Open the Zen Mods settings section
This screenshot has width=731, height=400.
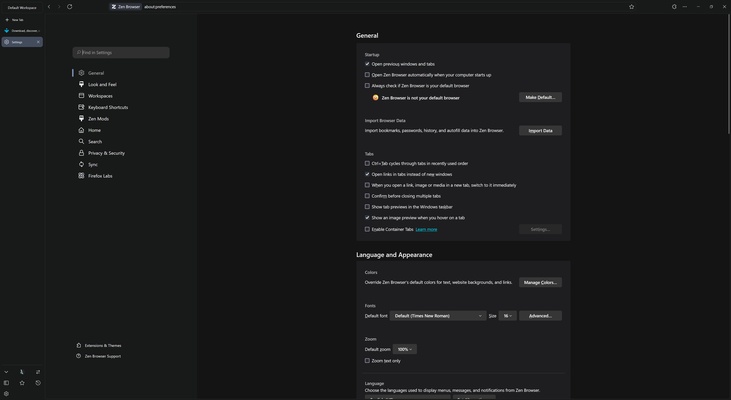[98, 119]
